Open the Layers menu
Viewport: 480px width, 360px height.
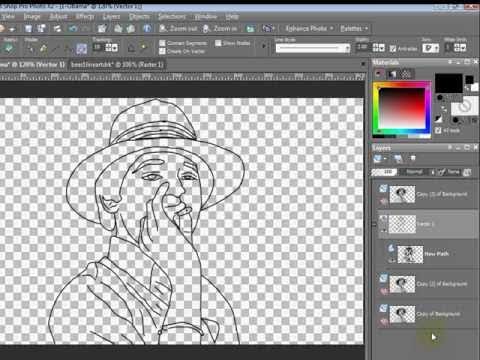tap(111, 16)
